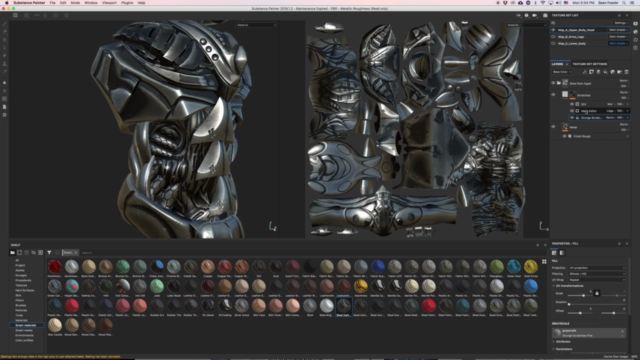640x360 pixels.
Task: Open the Mode menu
Action: pyautogui.click(x=75, y=3)
